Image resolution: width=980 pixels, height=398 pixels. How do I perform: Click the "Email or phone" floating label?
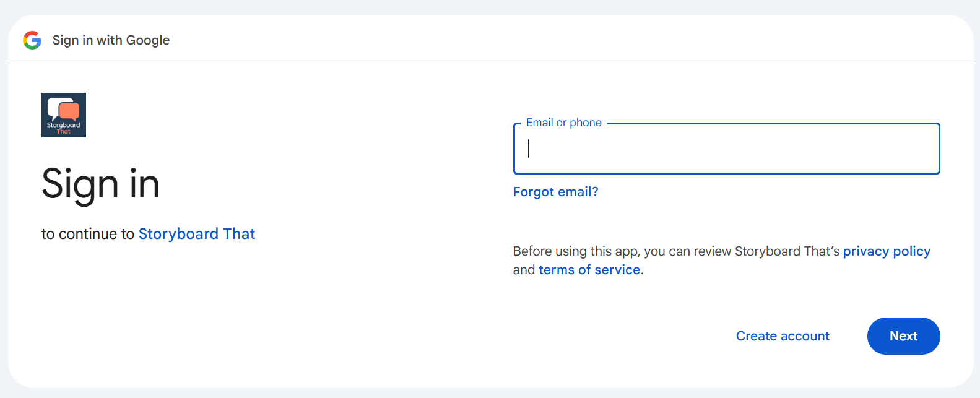point(563,123)
